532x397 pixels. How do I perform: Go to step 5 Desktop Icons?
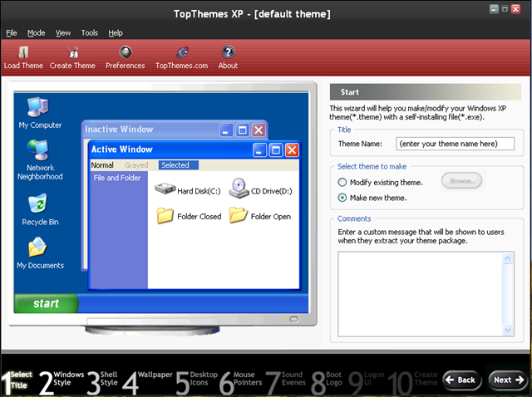[197, 382]
